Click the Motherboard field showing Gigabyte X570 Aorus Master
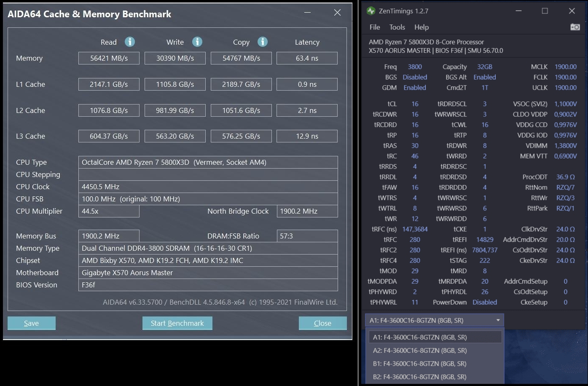The height and width of the screenshot is (386, 588). [208, 273]
